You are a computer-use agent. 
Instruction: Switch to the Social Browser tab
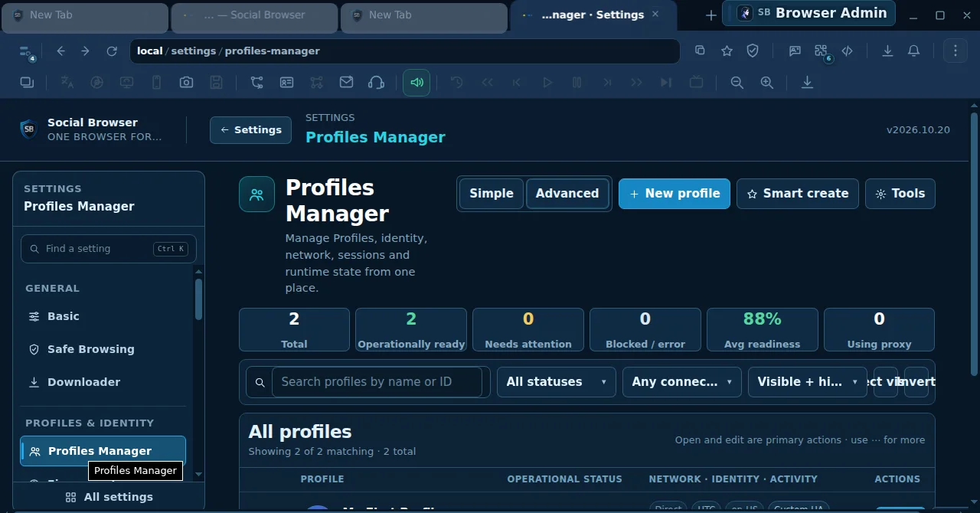click(255, 17)
